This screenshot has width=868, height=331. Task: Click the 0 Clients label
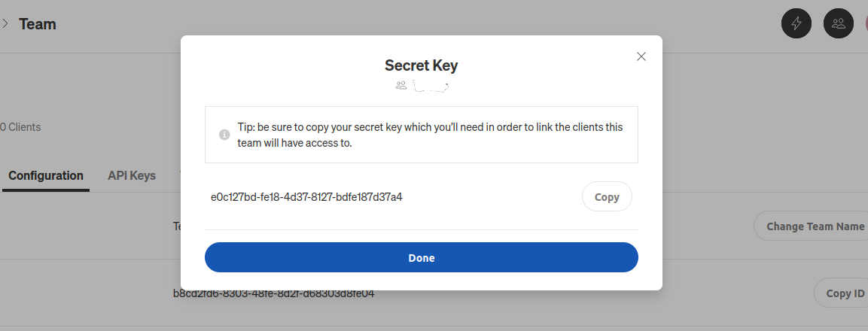(20, 127)
